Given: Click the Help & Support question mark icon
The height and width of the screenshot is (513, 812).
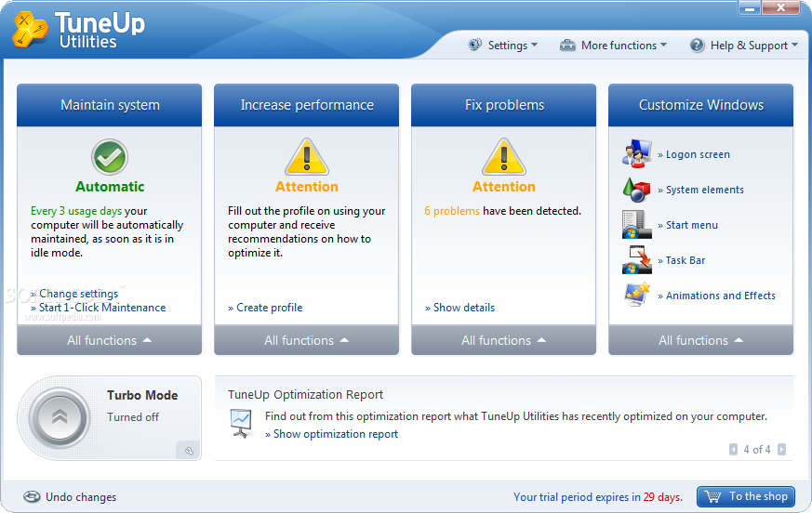Looking at the screenshot, I should click(697, 45).
